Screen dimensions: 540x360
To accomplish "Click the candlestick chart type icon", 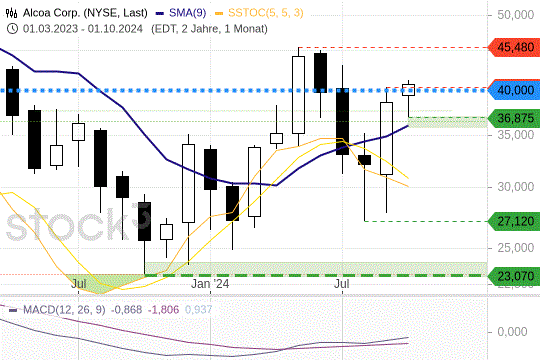I will (x=11, y=13).
